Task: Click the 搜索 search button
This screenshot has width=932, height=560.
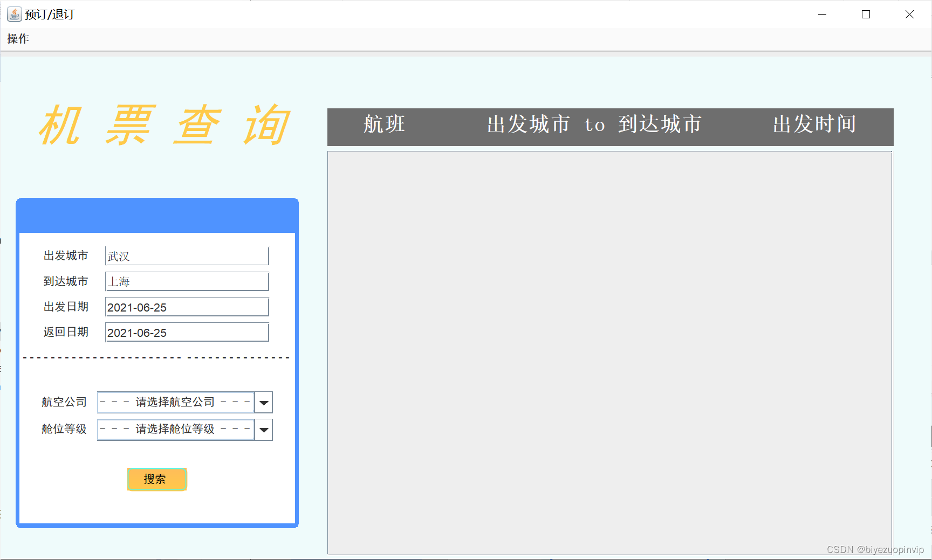Action: coord(156,479)
